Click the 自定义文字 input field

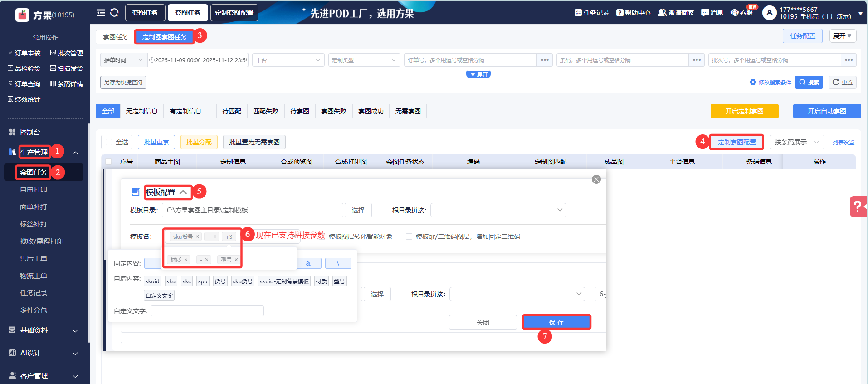pyautogui.click(x=207, y=311)
